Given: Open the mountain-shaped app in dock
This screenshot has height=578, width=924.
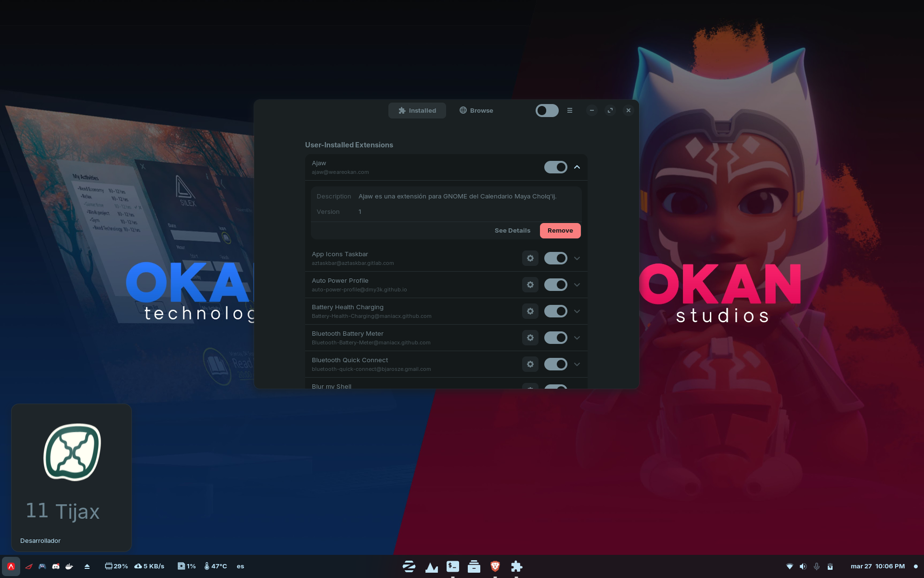Looking at the screenshot, I should coord(432,566).
